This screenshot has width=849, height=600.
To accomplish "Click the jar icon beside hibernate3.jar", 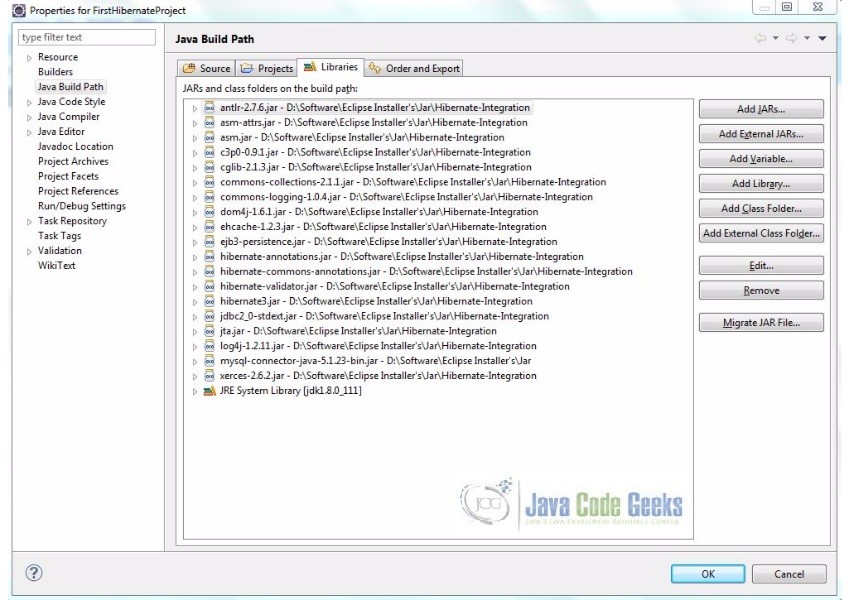I will pos(209,302).
